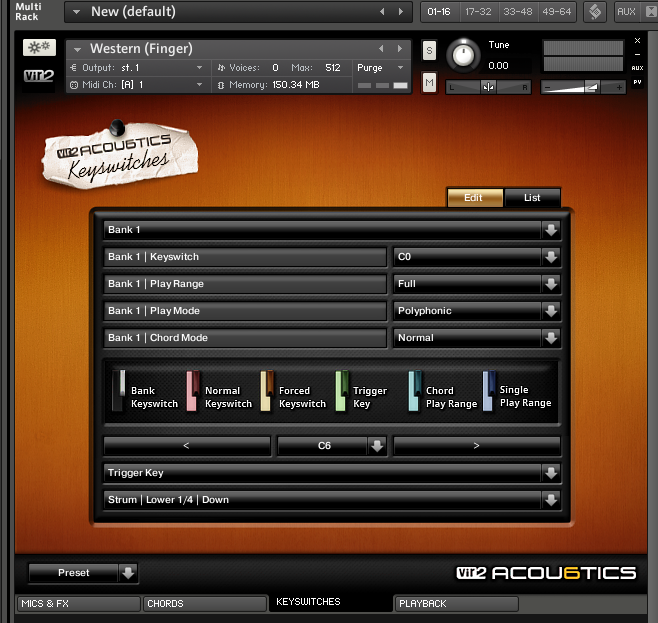The width and height of the screenshot is (658, 623).
Task: Click the Bank Keyswitch color key icon
Action: pyautogui.click(x=119, y=391)
